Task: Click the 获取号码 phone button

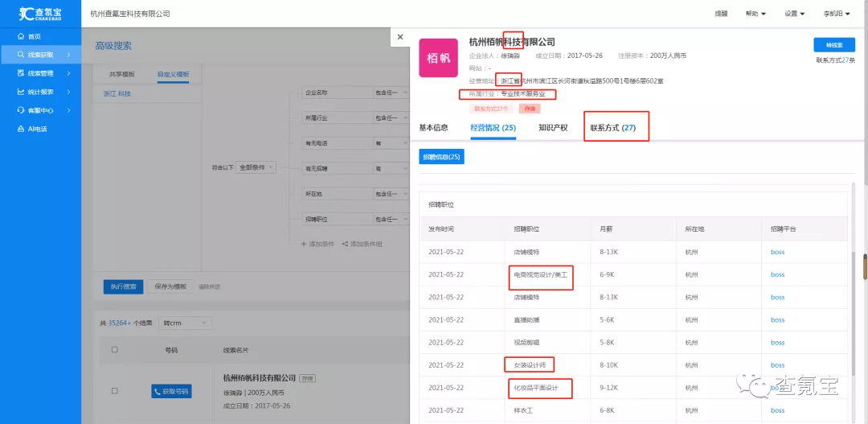Action: [x=171, y=391]
